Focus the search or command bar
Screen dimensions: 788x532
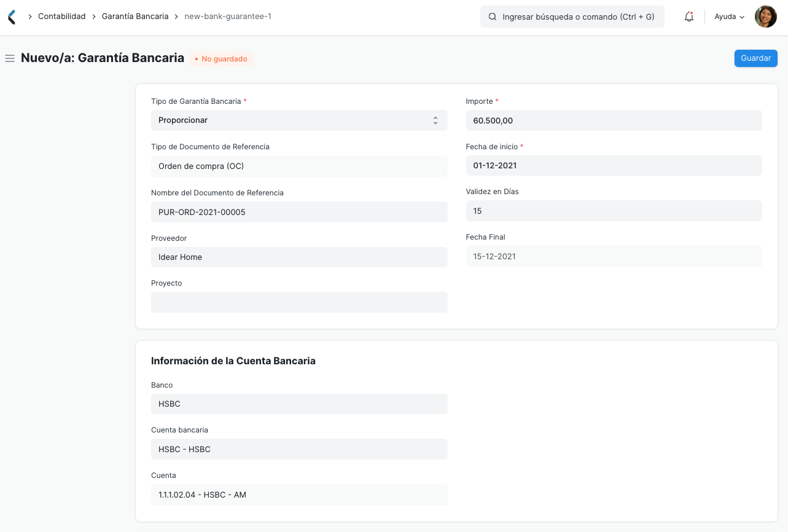[572, 17]
